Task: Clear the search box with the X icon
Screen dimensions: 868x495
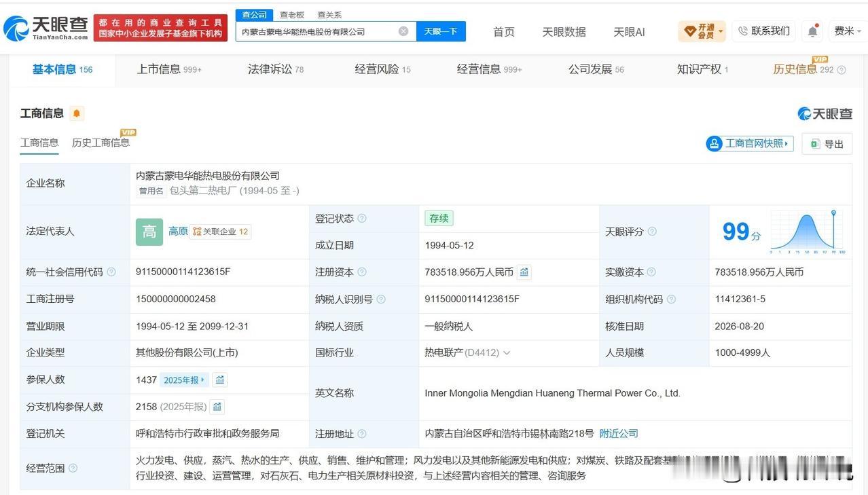Action: click(403, 31)
